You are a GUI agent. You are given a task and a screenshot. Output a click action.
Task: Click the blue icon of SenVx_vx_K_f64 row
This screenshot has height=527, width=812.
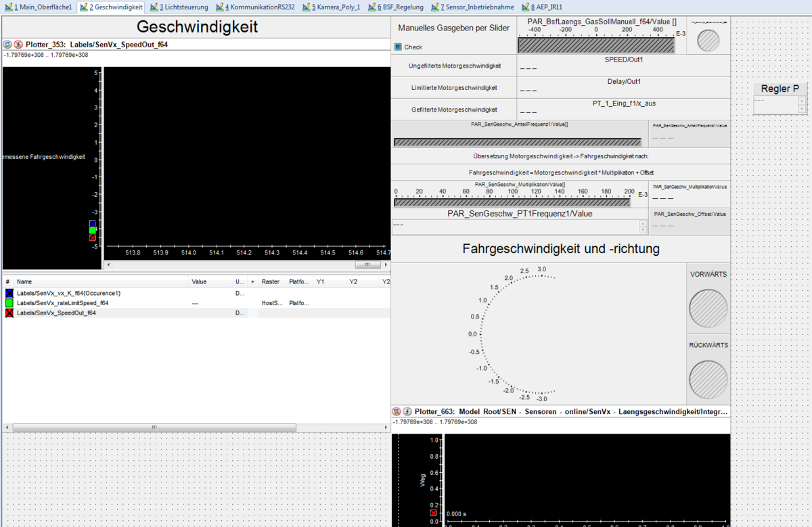coord(9,293)
